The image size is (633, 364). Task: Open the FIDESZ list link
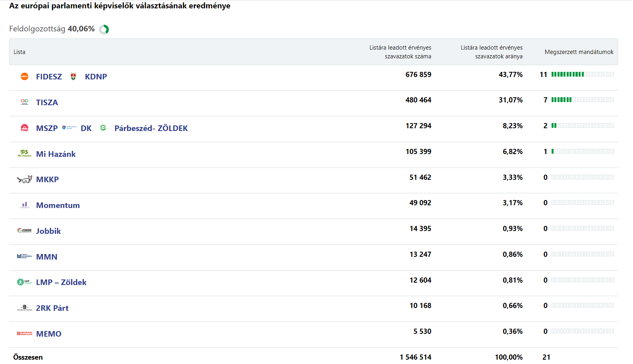(x=49, y=77)
